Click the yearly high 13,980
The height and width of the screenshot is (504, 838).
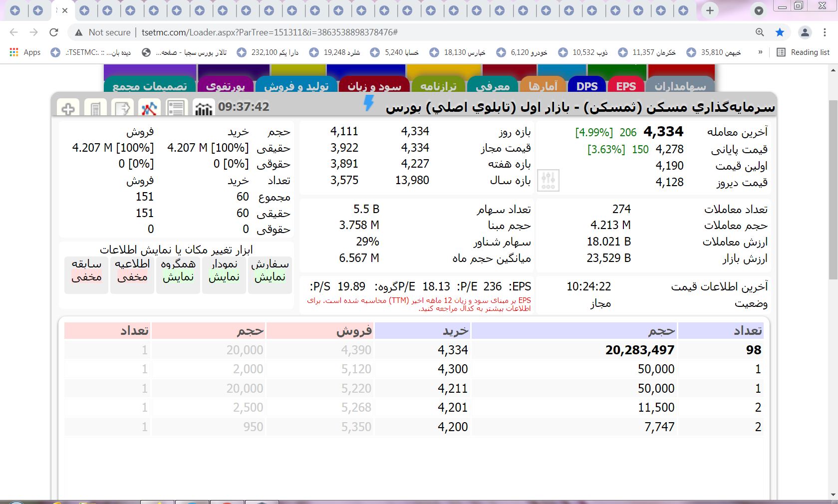(412, 180)
